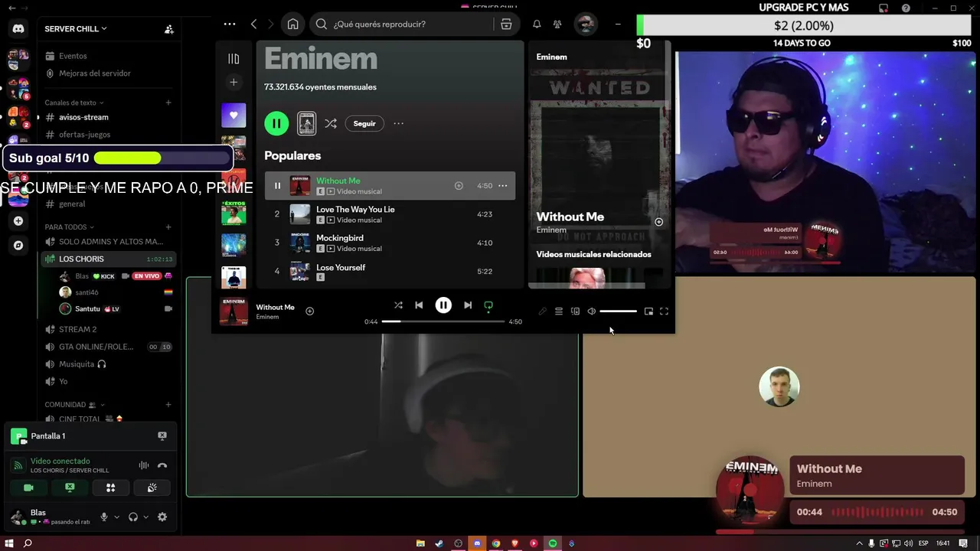The width and height of the screenshot is (980, 551).
Task: Add Without Me row to Liked Songs
Action: (459, 185)
